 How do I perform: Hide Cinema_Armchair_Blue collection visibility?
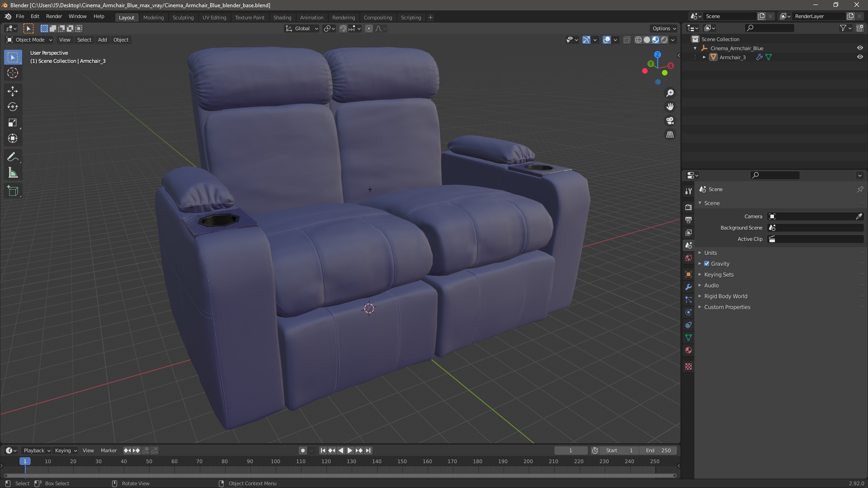coord(860,48)
